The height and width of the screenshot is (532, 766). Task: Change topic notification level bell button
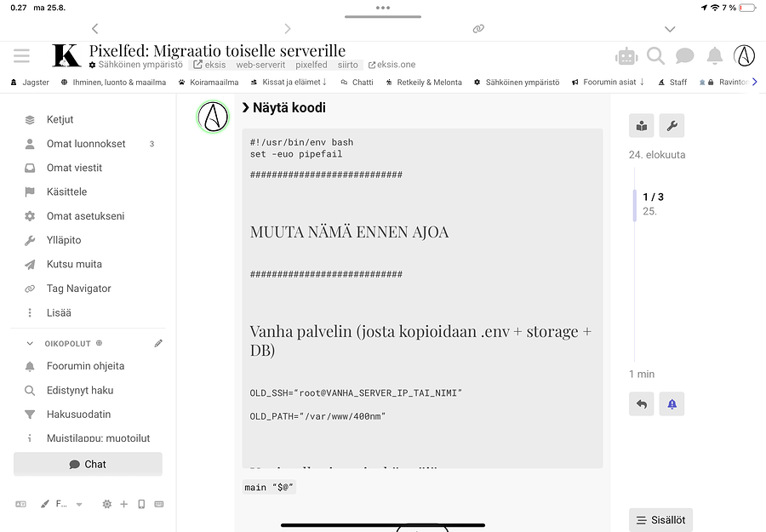[672, 404]
